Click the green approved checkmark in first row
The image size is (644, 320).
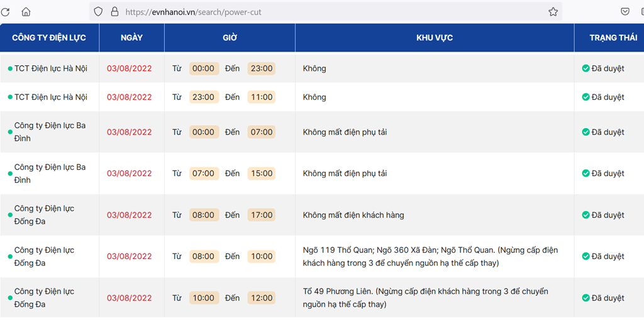(586, 68)
